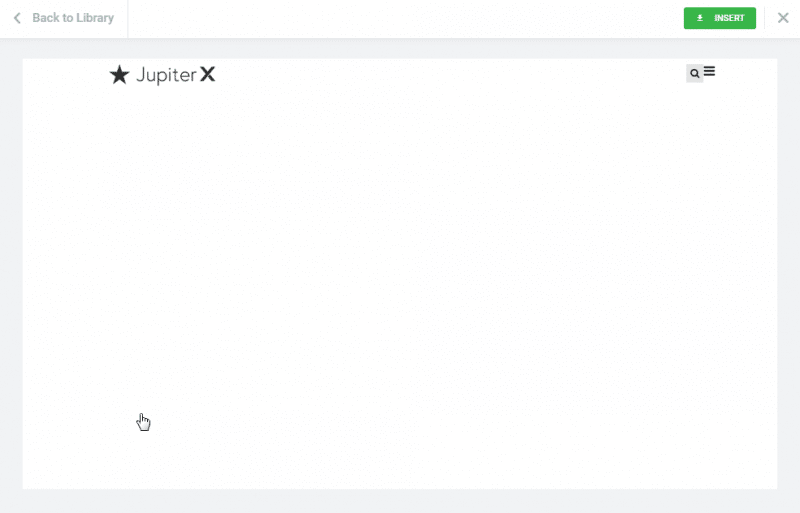Click the Jupiter wordmark text in the logo
This screenshot has height=513, width=800.
(166, 76)
